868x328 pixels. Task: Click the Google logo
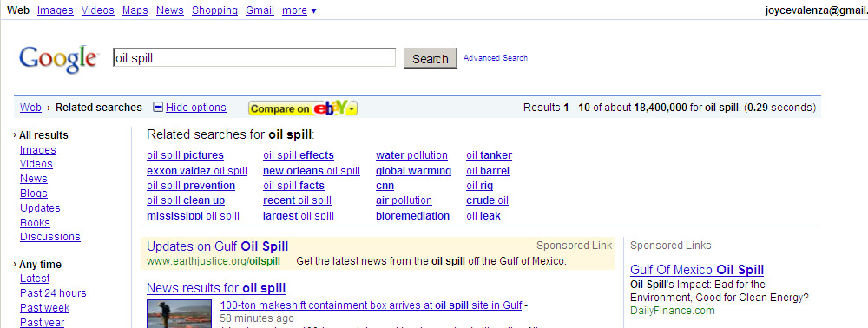click(x=59, y=59)
